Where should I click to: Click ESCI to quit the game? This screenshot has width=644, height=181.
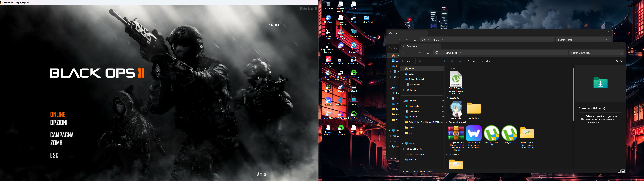tap(55, 155)
